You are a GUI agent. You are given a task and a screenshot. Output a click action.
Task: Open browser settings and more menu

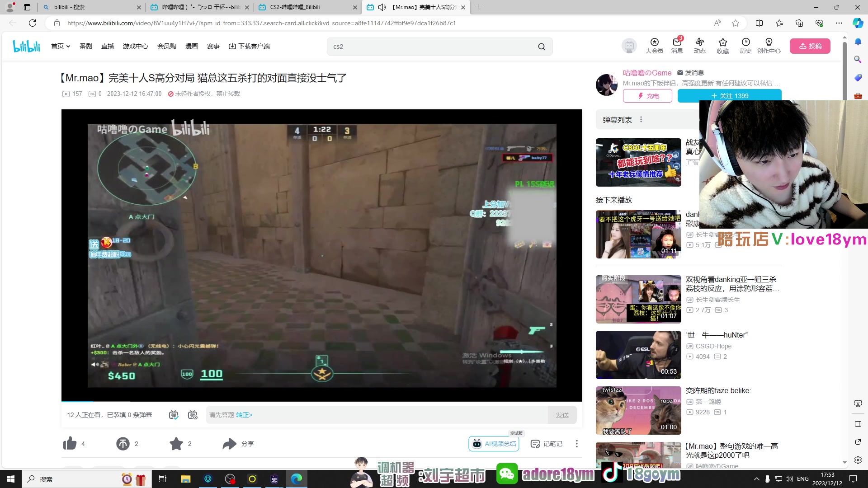(x=839, y=23)
